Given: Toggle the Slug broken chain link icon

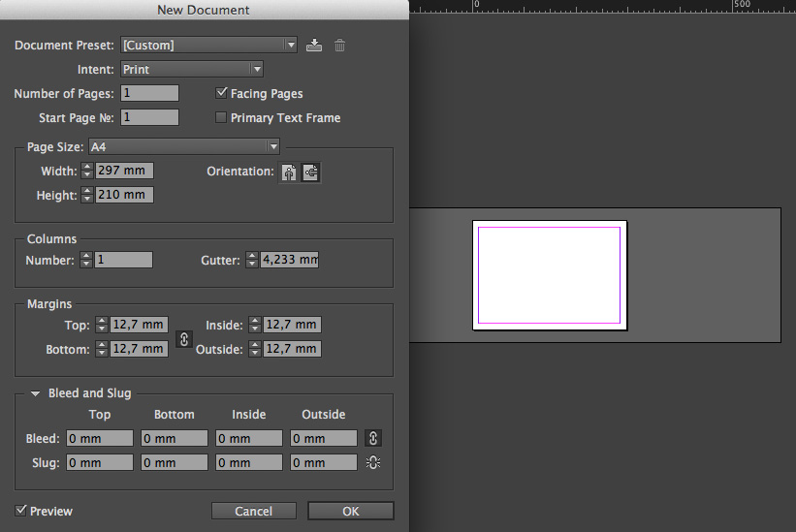Looking at the screenshot, I should pos(373,462).
